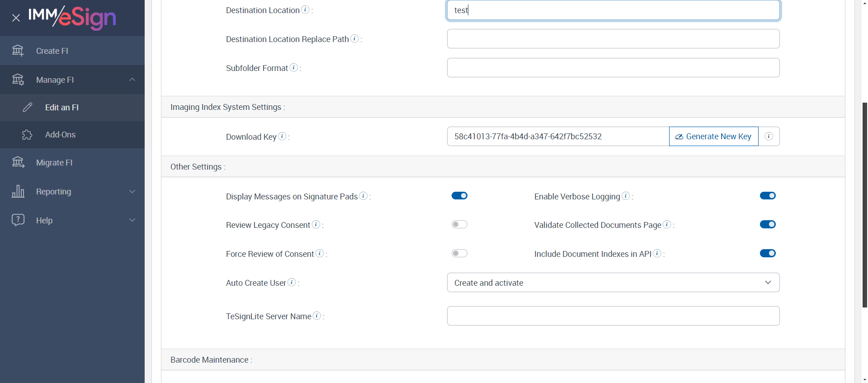Click the Migrate FI bank icon
868x383 pixels.
pyautogui.click(x=18, y=162)
